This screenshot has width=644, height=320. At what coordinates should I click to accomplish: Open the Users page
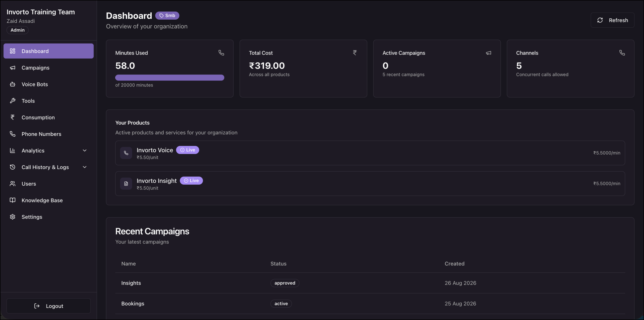pos(49,184)
